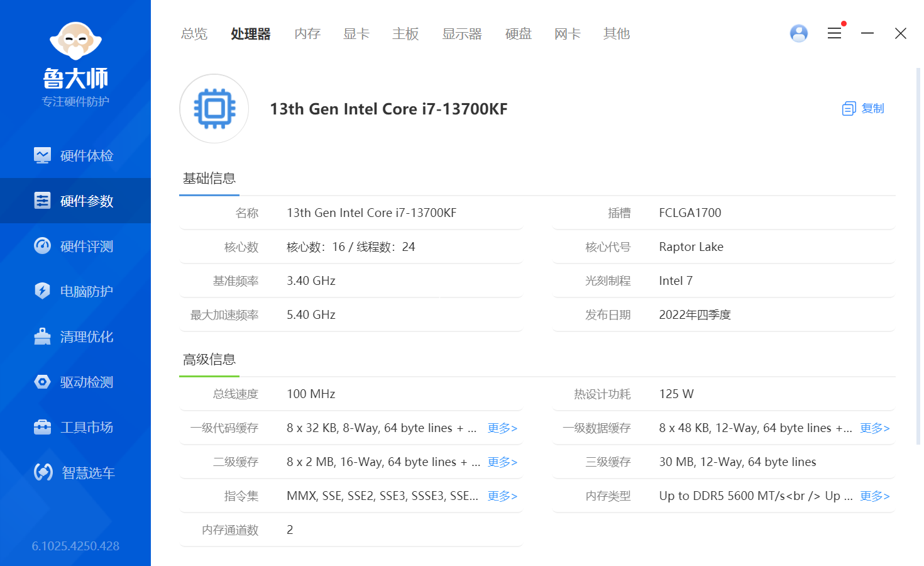Open the hamburger main menu
Viewport: 924px width, 566px height.
tap(834, 33)
